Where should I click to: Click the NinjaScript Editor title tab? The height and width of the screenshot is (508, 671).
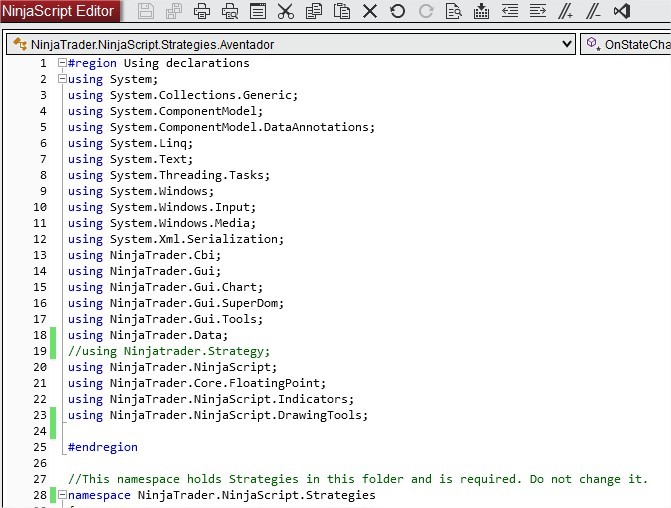59,11
